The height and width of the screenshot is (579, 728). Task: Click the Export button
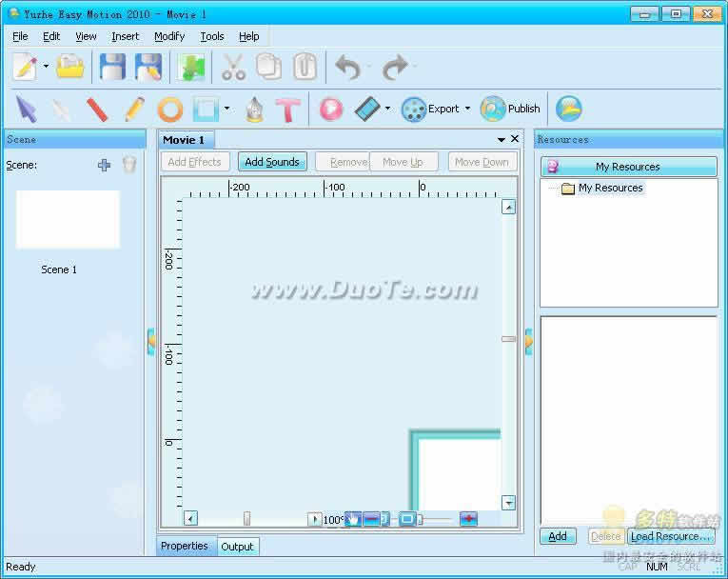[x=430, y=110]
